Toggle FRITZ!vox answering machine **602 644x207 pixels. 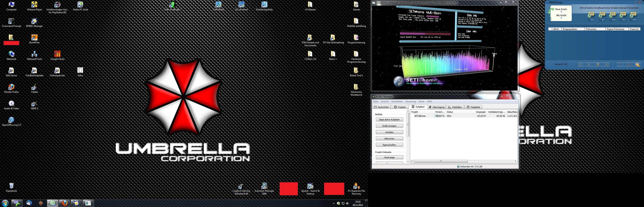(612, 16)
